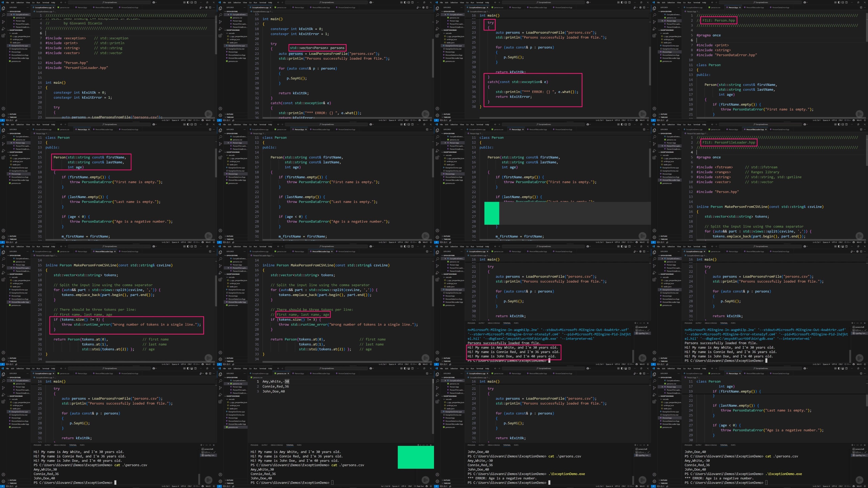Open Run and Debug in #include <exception> window
This screenshot has width=868, height=488.
tap(3, 29)
